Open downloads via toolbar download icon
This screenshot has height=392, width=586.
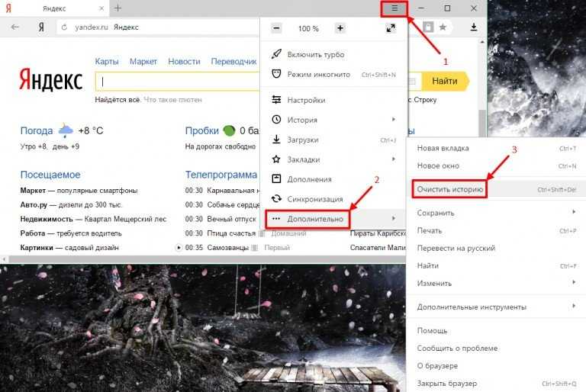click(474, 27)
